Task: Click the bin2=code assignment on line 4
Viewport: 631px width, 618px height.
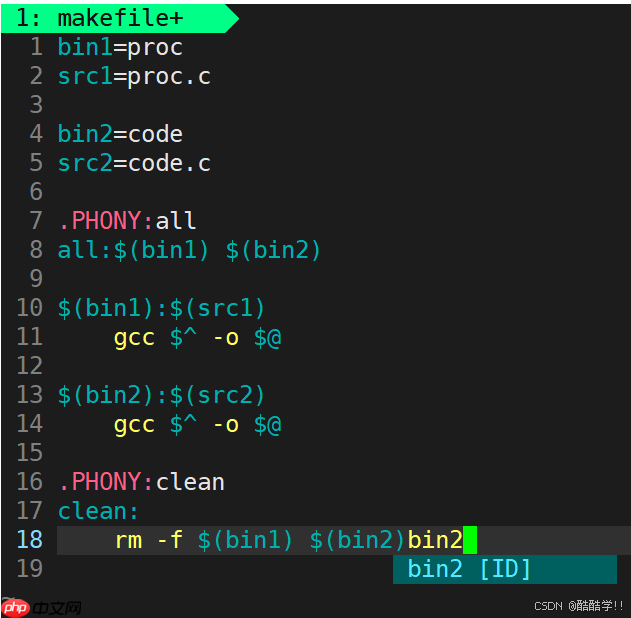Action: [x=120, y=134]
